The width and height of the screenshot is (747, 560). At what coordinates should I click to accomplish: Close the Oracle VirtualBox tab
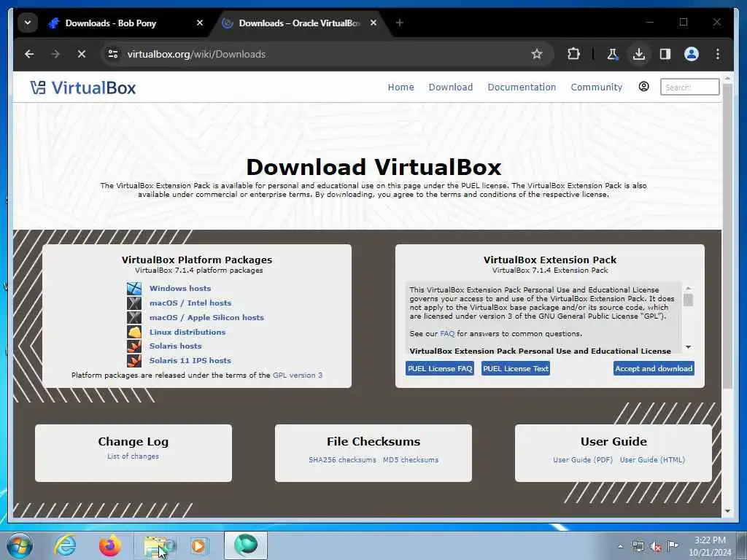click(373, 23)
